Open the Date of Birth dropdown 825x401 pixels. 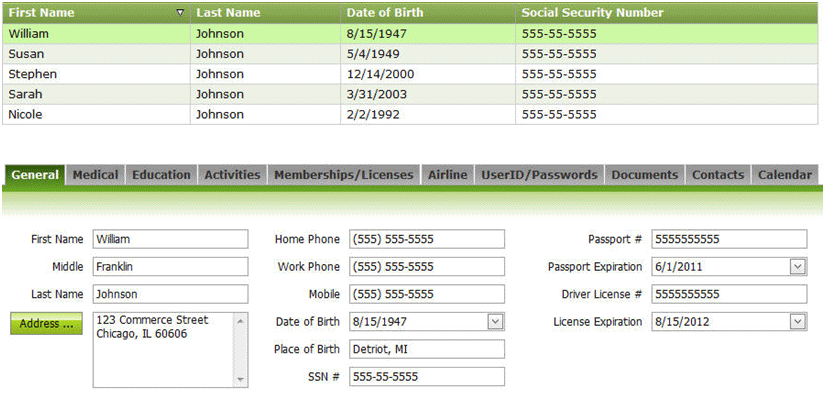496,322
